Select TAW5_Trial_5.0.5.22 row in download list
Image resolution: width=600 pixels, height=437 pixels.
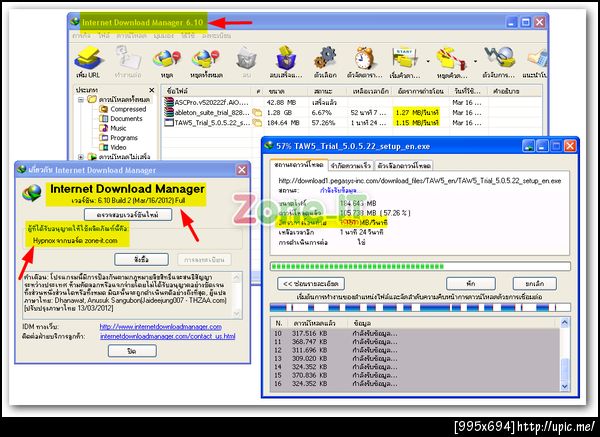pyautogui.click(x=352, y=123)
